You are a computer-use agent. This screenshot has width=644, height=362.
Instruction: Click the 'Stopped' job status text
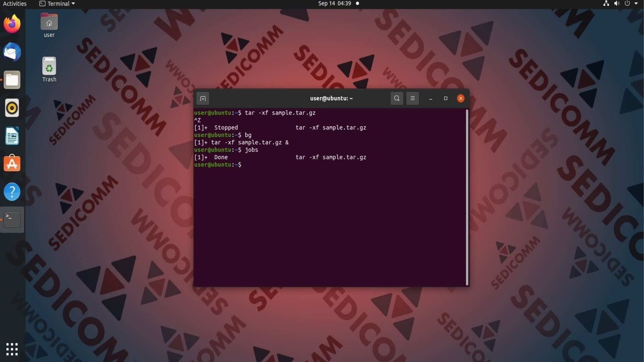coord(226,128)
